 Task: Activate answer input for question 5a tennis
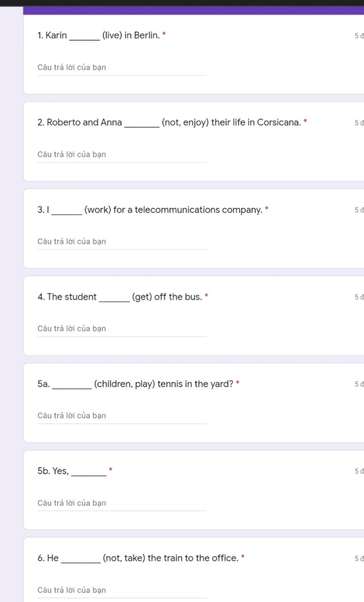point(122,416)
